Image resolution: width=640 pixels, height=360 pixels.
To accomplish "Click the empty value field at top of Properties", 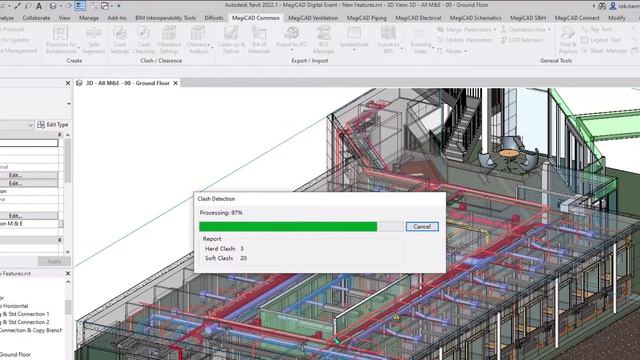I will pyautogui.click(x=29, y=143).
